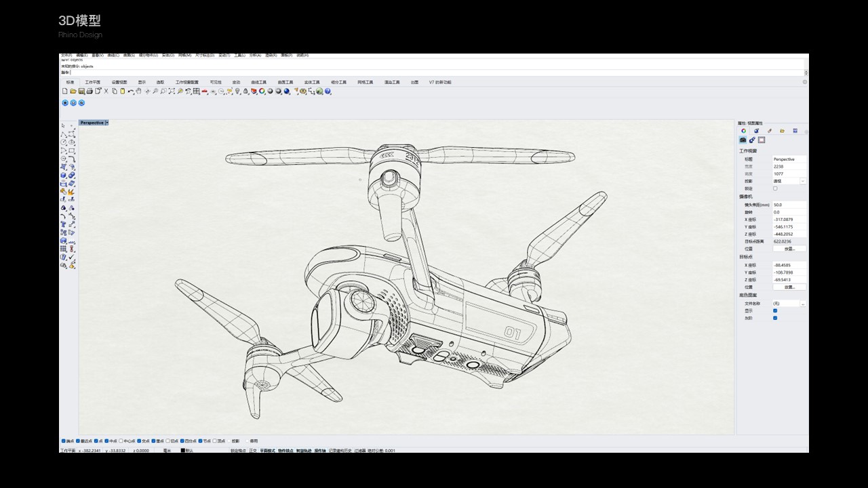The width and height of the screenshot is (868, 488).
Task: Enable the 中心点 center snap checkbox
Action: point(121,441)
